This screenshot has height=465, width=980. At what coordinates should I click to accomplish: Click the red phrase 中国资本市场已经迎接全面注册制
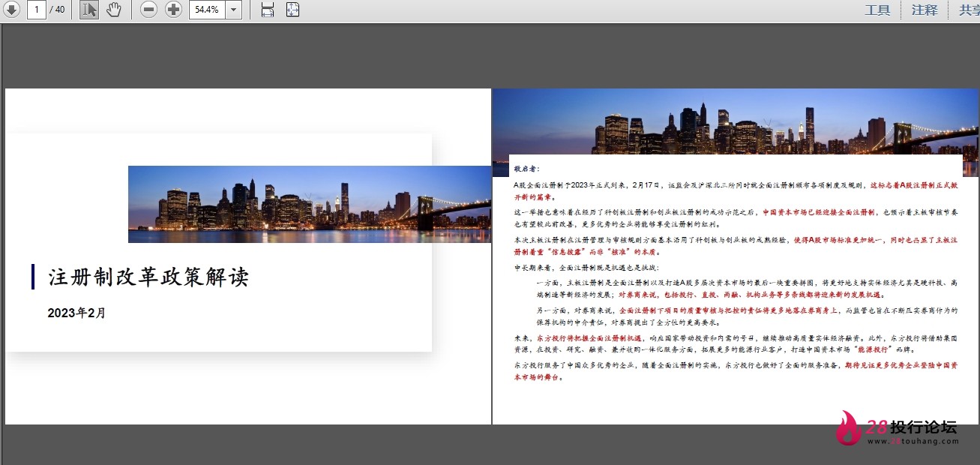819,212
